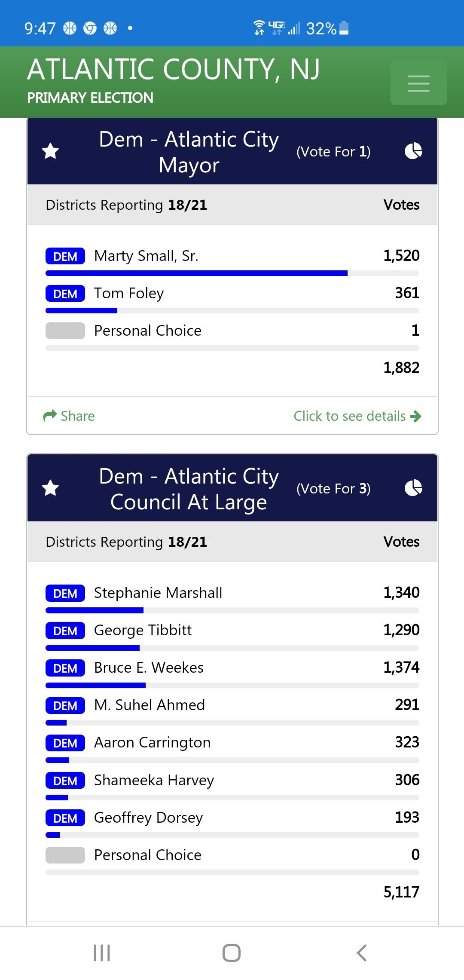Tap the Android recent apps button
This screenshot has height=980, width=464.
102,953
